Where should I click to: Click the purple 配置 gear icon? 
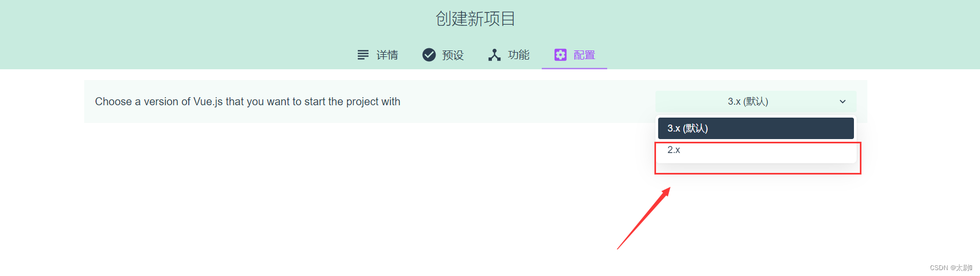pos(561,55)
